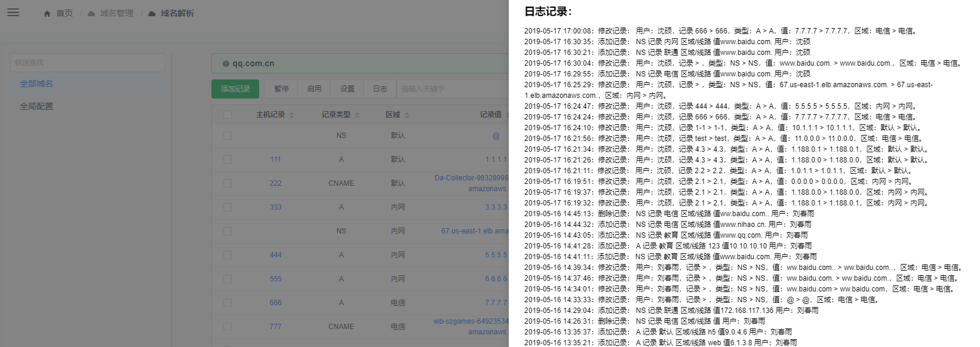Viewport: 980px width, 347px height.
Task: Focus the 快速查找 search field
Action: (x=87, y=63)
